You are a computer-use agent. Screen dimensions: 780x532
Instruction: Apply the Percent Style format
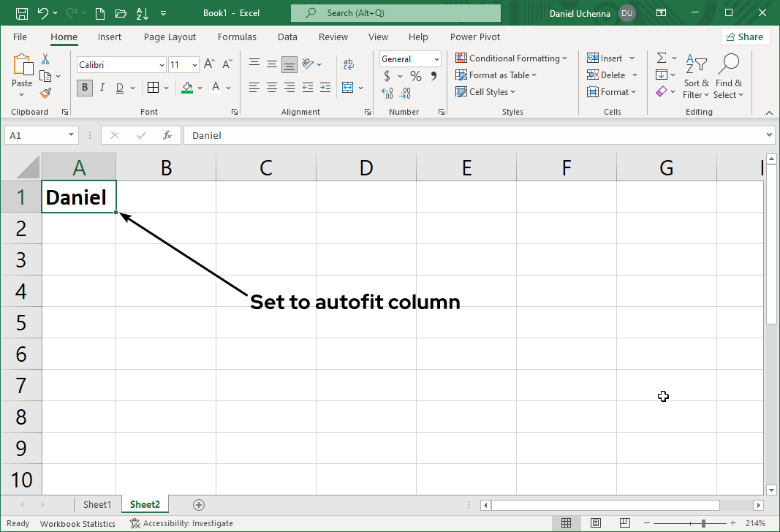pos(414,75)
